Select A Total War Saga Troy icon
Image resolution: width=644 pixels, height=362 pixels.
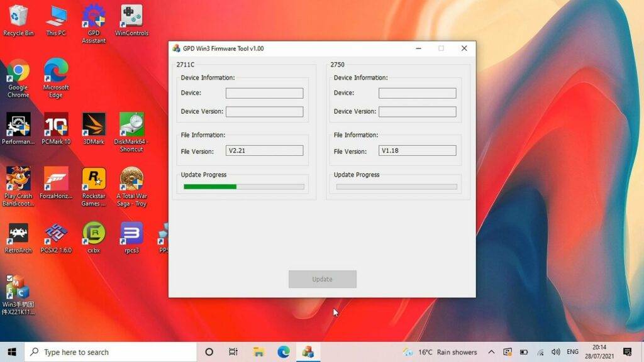tap(131, 186)
